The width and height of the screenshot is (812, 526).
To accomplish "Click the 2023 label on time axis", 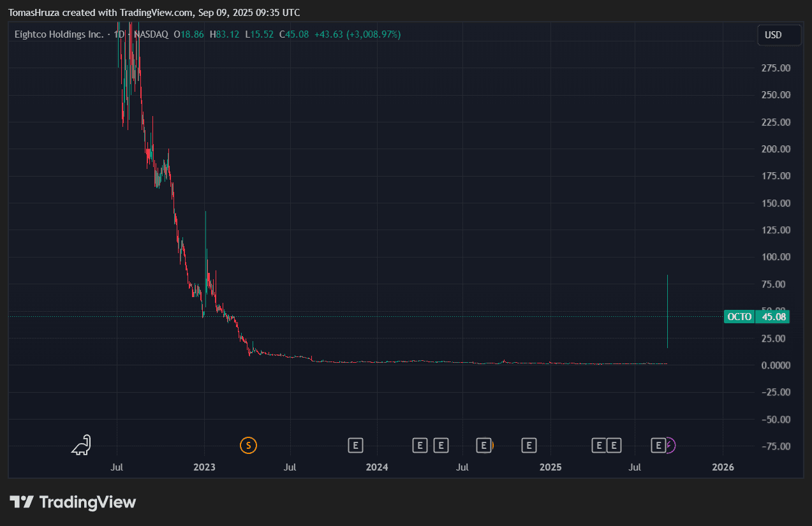I will [204, 467].
